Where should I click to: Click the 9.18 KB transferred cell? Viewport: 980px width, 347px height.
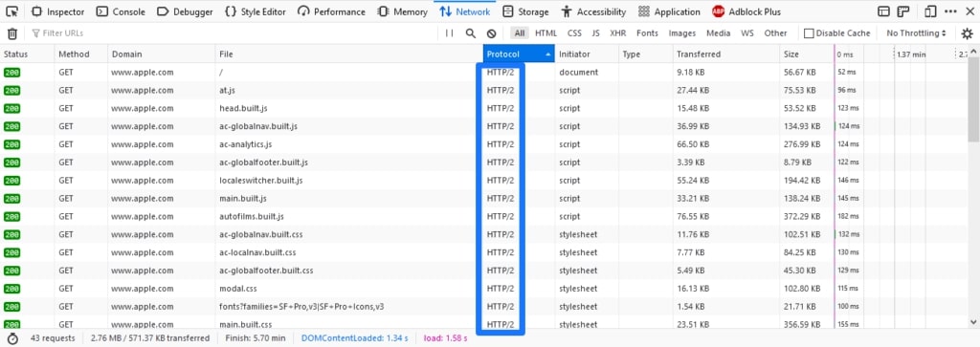(691, 73)
